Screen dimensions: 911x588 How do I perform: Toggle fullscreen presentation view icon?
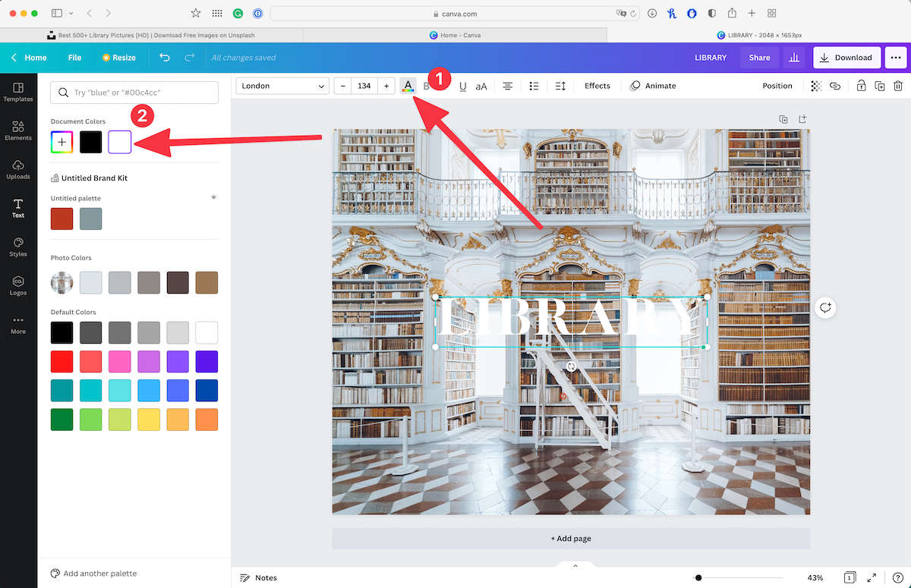(x=872, y=577)
